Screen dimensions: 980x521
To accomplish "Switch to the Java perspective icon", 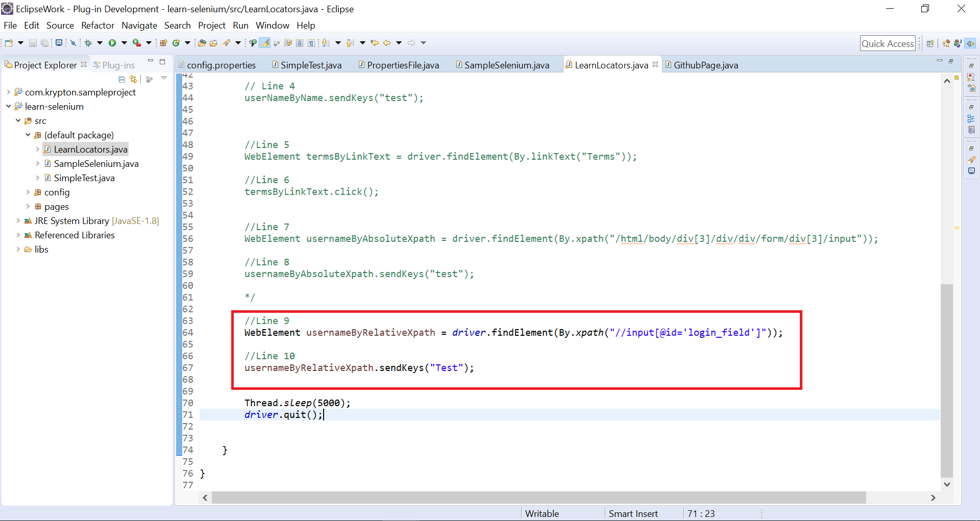I will [x=958, y=43].
